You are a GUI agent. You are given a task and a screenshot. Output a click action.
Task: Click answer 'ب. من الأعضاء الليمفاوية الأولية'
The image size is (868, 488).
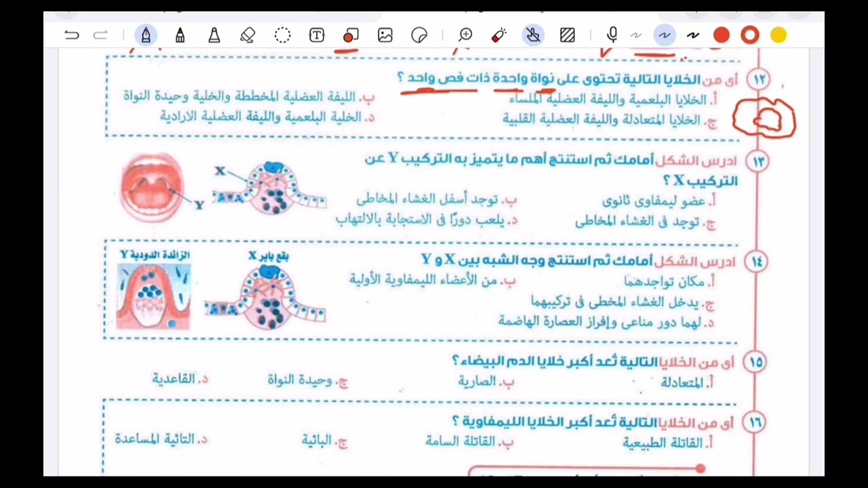tap(433, 279)
